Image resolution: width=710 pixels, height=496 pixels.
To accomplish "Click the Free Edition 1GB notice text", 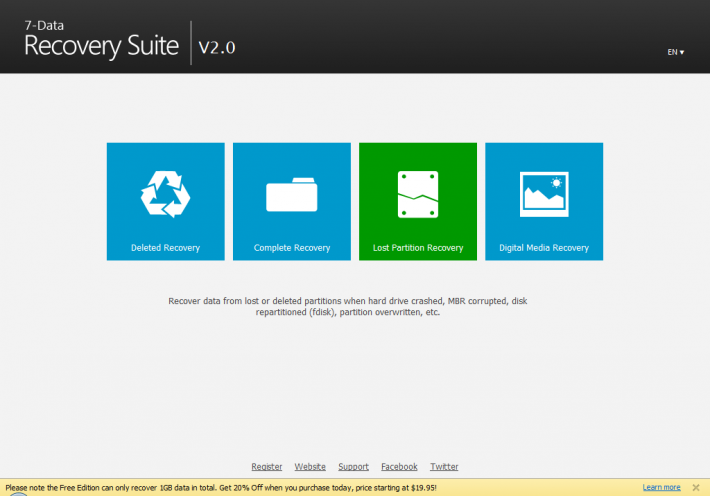I will 221,488.
